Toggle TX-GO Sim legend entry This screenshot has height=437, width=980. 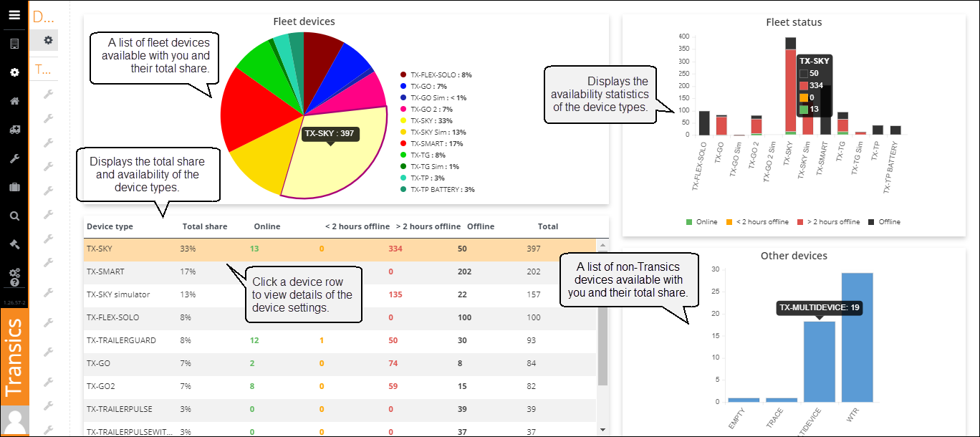(x=433, y=97)
